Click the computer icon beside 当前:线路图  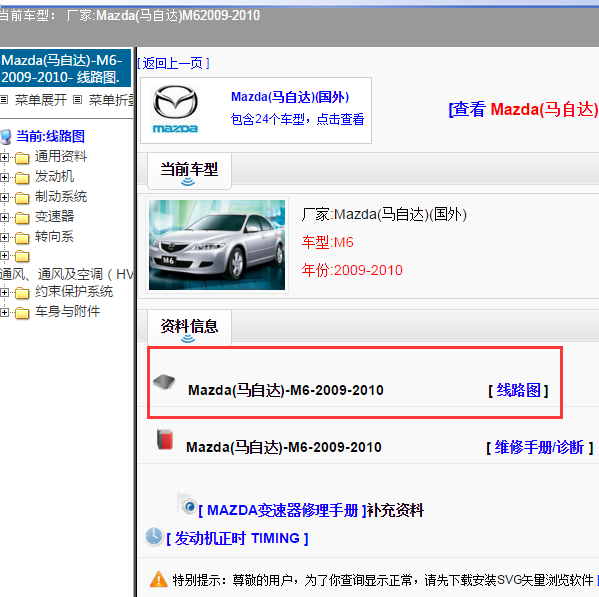click(6, 137)
